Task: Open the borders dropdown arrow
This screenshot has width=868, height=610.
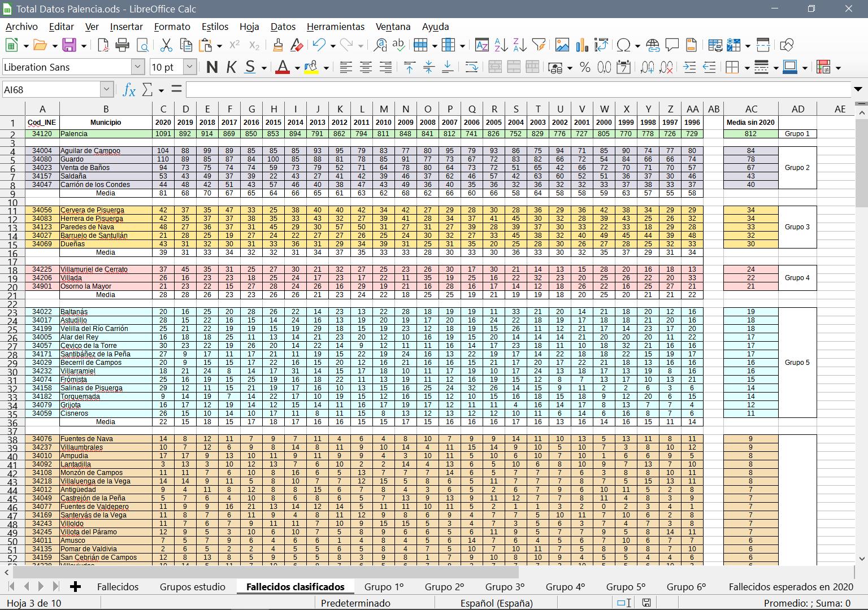Action: click(747, 68)
